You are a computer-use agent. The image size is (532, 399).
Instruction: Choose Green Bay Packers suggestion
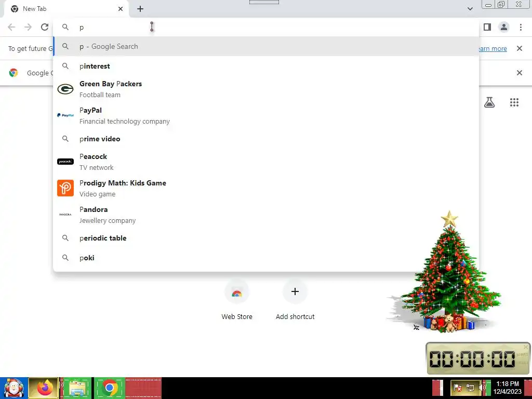[x=266, y=89]
